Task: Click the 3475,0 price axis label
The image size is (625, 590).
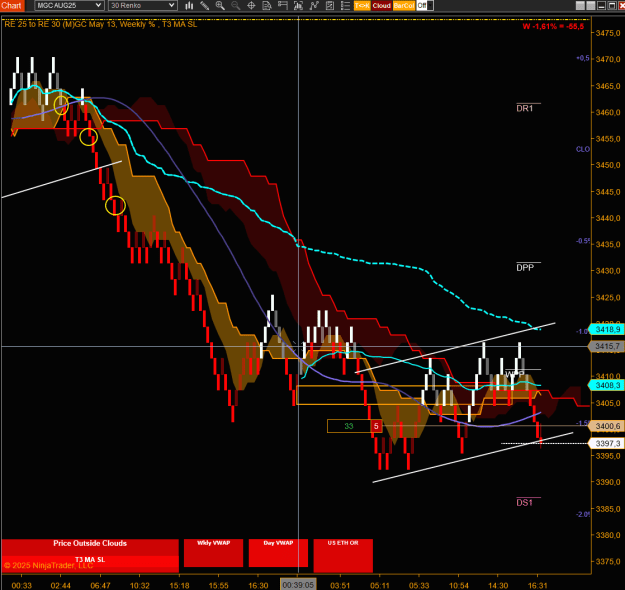Action: coord(608,33)
